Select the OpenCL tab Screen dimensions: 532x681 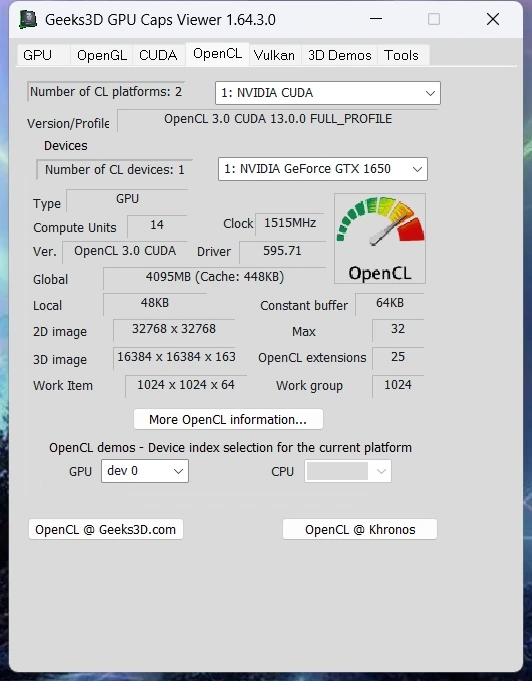[x=218, y=54]
